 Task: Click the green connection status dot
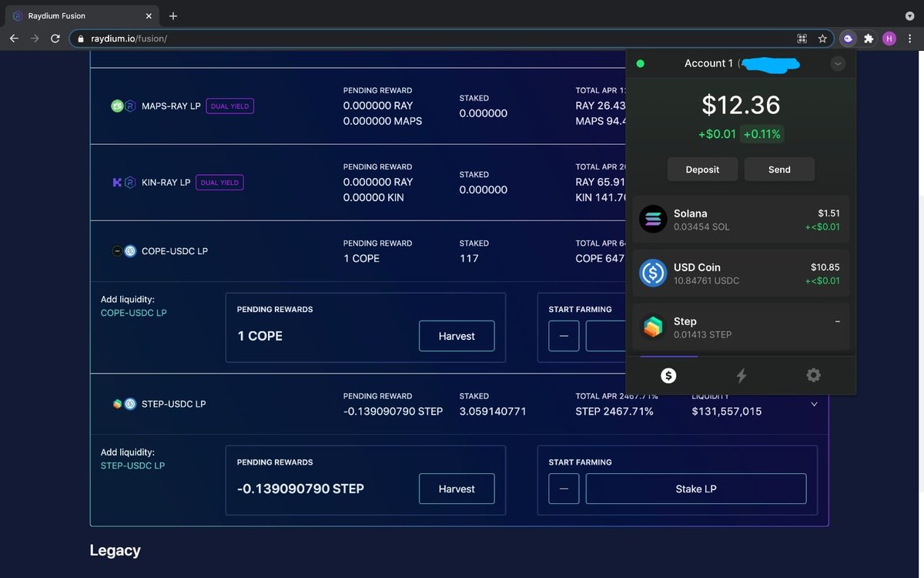click(641, 64)
